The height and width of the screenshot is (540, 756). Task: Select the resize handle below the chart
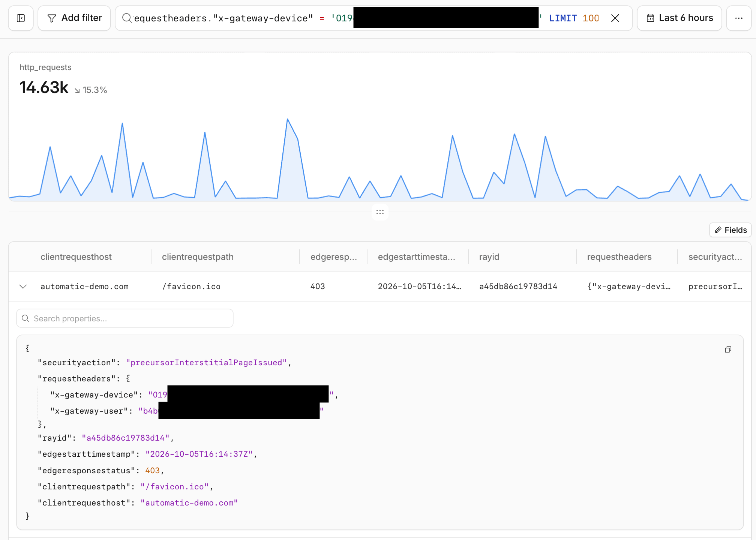tap(380, 212)
